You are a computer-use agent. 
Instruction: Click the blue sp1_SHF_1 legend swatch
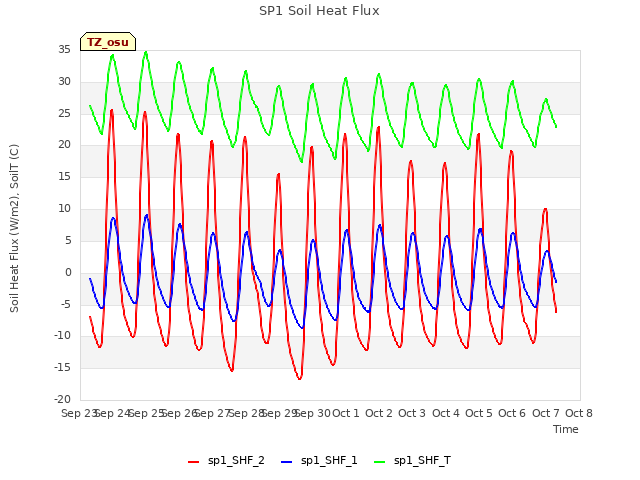coord(287,462)
